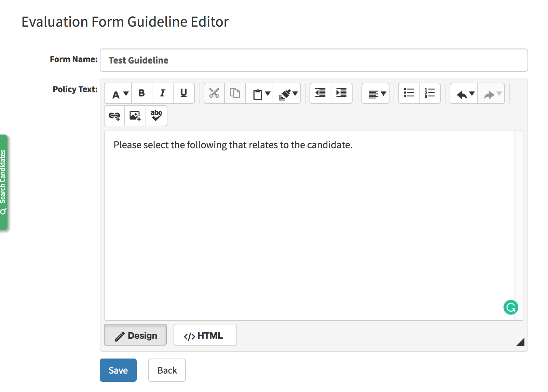The image size is (548, 392).
Task: Click the blue Save button
Action: [118, 370]
